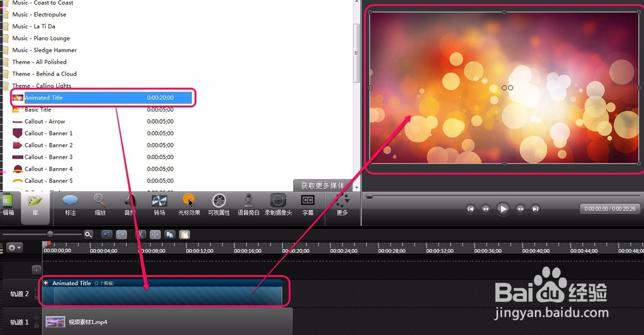Image resolution: width=644 pixels, height=335 pixels.
Task: Open the Zoom-n-Pan (缩放) tool
Action: click(100, 205)
